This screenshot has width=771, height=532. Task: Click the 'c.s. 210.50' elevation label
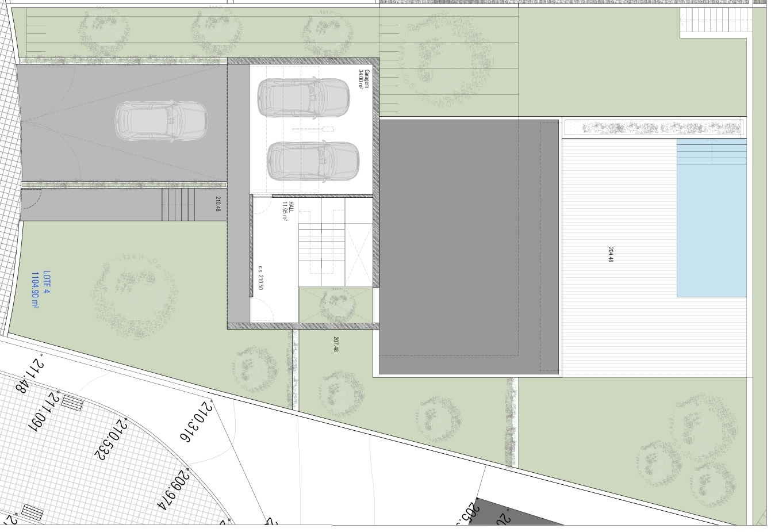tap(260, 278)
